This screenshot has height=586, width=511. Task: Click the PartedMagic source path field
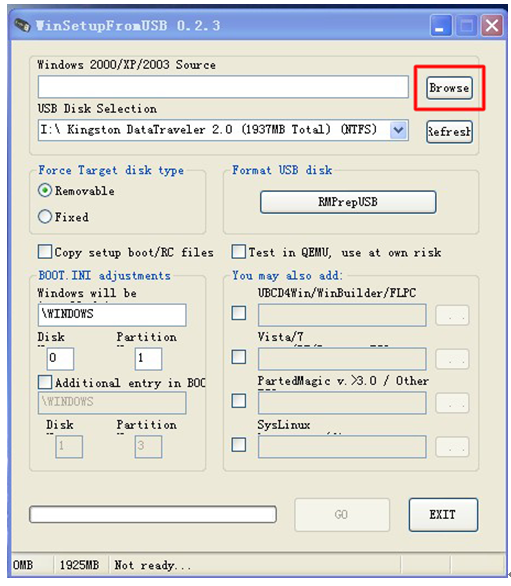point(342,403)
